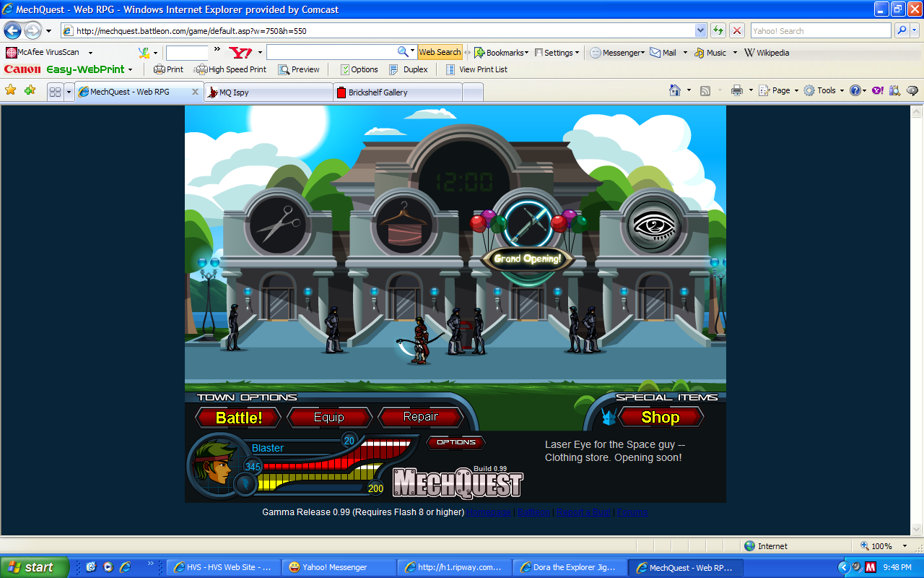Open the Messenger toolbar dropdown

617,53
